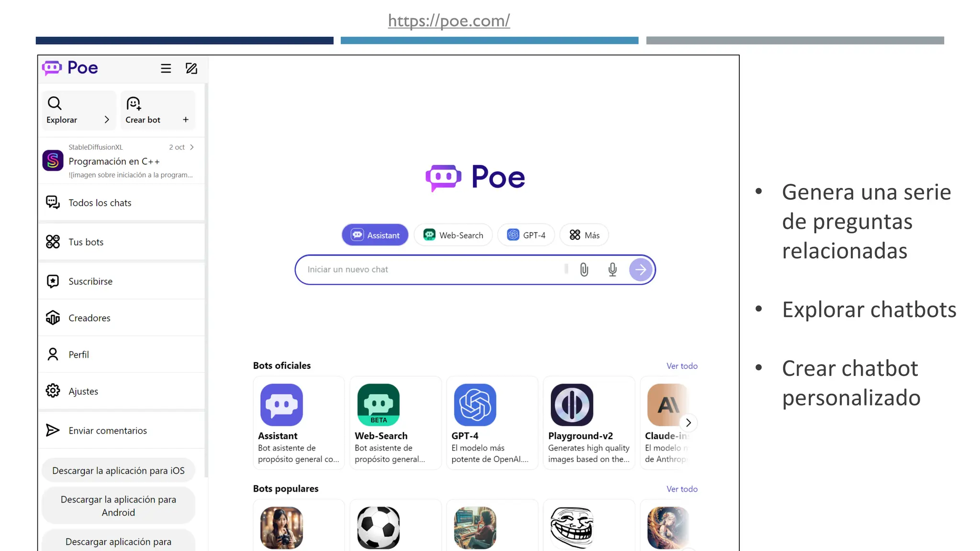
Task: Open the https://poe.com/ link at top
Action: click(449, 21)
